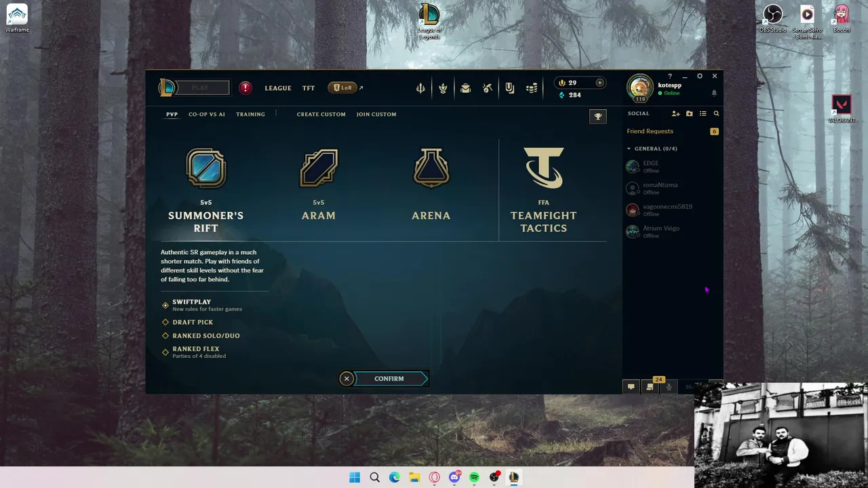Open the League menu item

(278, 88)
